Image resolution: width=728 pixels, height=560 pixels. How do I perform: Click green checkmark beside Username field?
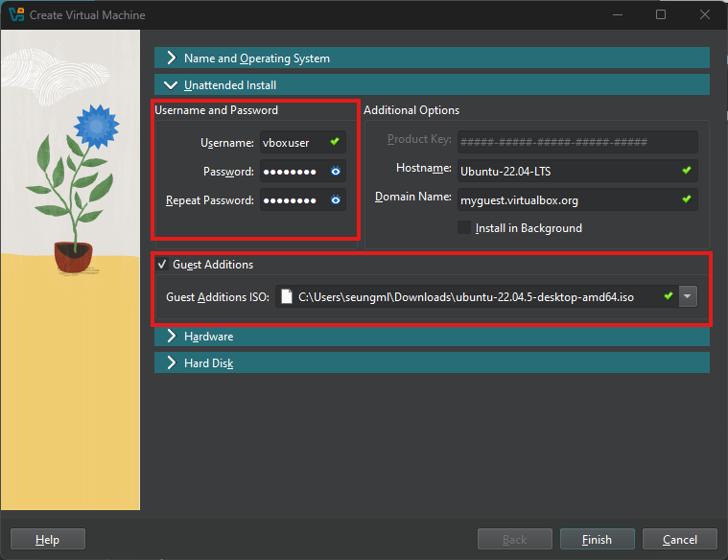(x=335, y=142)
